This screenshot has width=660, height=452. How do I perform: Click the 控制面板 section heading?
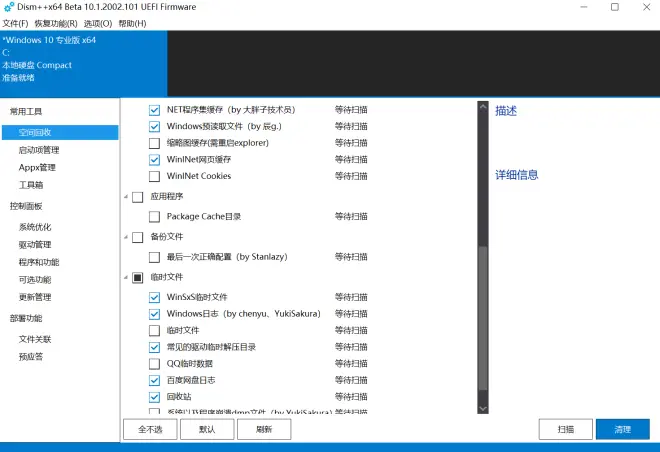pos(26,206)
